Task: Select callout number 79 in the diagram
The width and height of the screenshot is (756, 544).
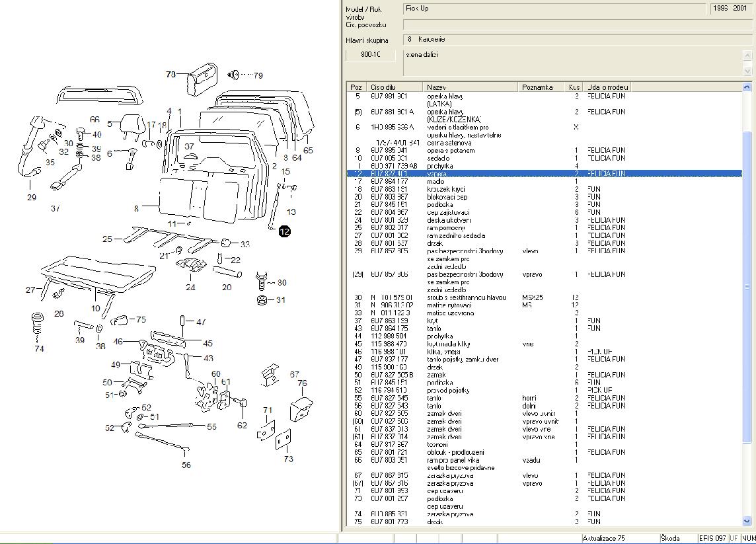Action: 258,76
